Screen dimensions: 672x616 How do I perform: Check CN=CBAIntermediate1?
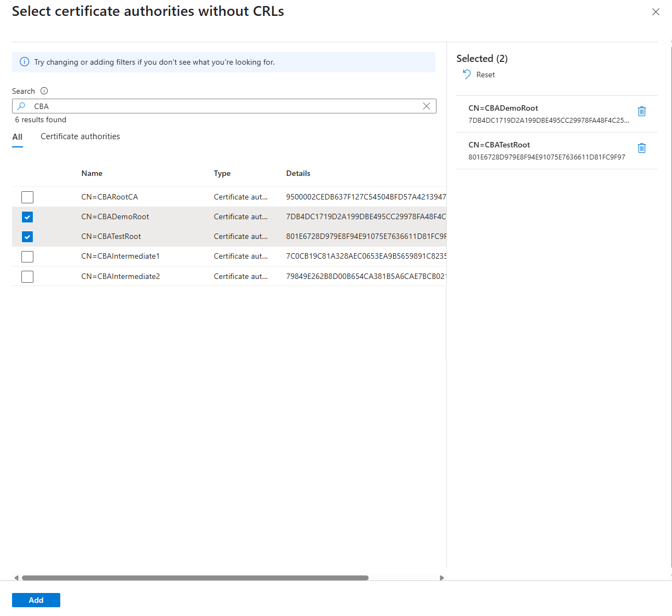click(x=27, y=256)
